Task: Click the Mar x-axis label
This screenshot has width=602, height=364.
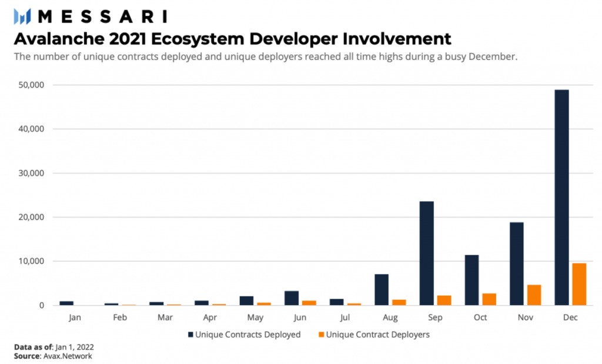Action: pos(165,318)
